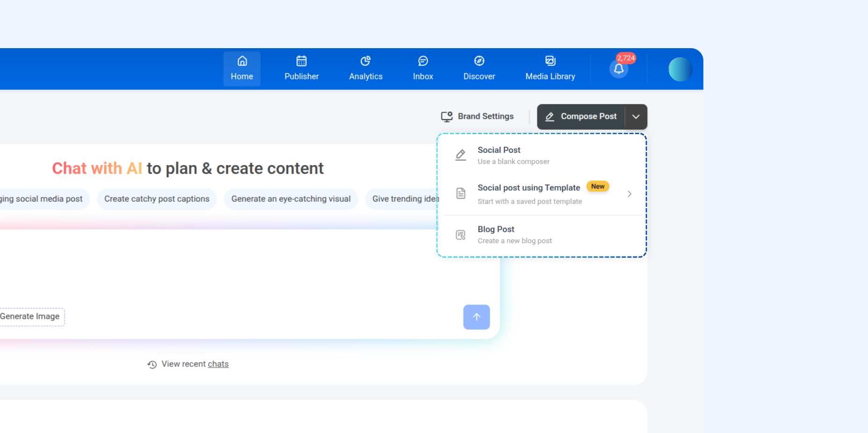The height and width of the screenshot is (433, 868).
Task: Send the chat with arrow button
Action: click(477, 317)
